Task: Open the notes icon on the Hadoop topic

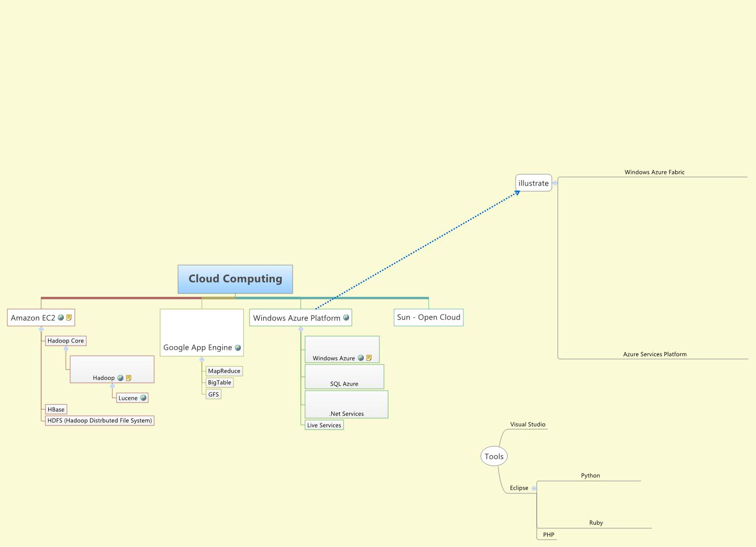Action: [x=129, y=378]
